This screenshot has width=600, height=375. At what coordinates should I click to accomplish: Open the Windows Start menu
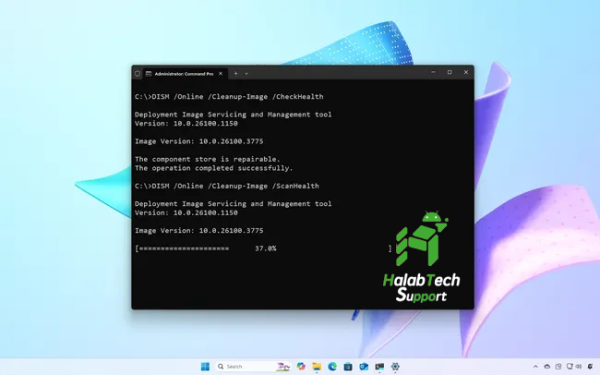point(205,367)
